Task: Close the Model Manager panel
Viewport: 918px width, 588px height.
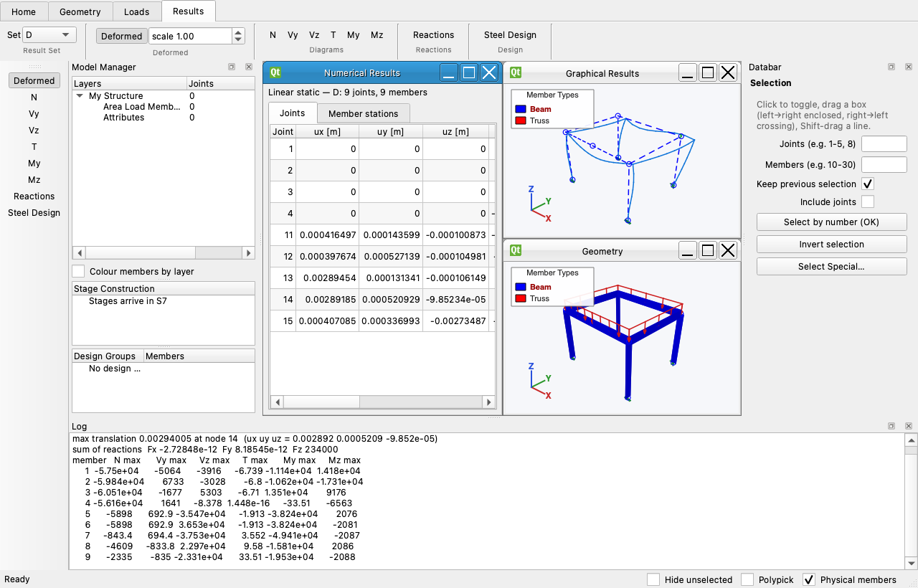Action: click(x=248, y=67)
